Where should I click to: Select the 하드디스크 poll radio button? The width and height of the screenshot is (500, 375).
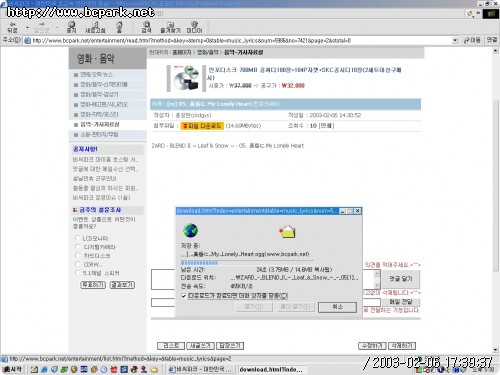click(x=77, y=255)
